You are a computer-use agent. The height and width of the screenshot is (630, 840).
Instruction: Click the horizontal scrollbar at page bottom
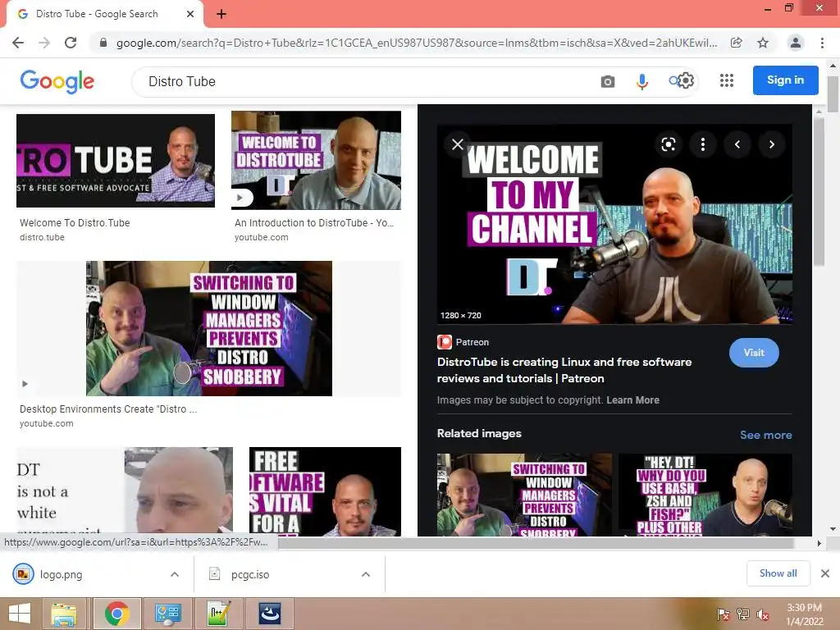click(x=536, y=543)
